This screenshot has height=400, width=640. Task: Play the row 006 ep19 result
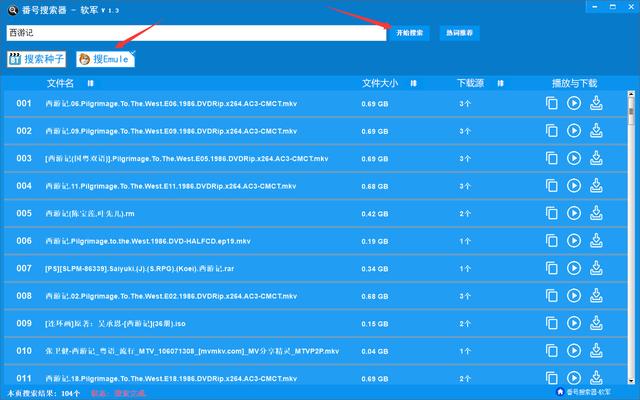tap(574, 241)
